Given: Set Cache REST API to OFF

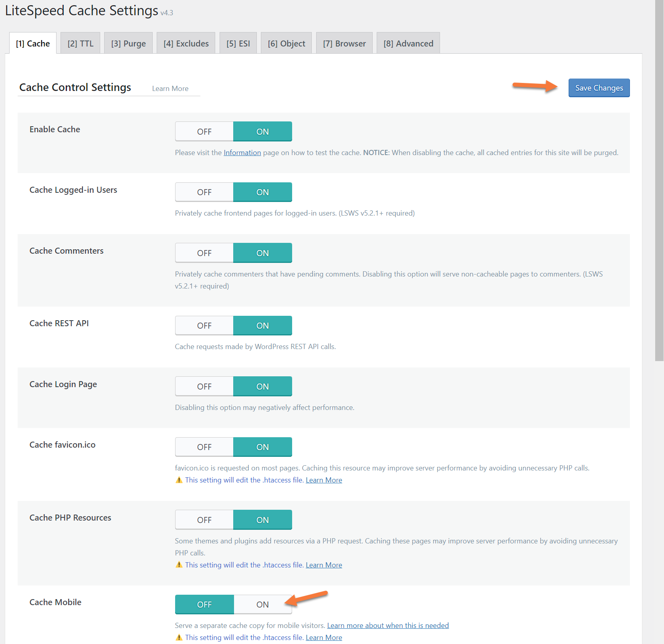Looking at the screenshot, I should tap(204, 326).
